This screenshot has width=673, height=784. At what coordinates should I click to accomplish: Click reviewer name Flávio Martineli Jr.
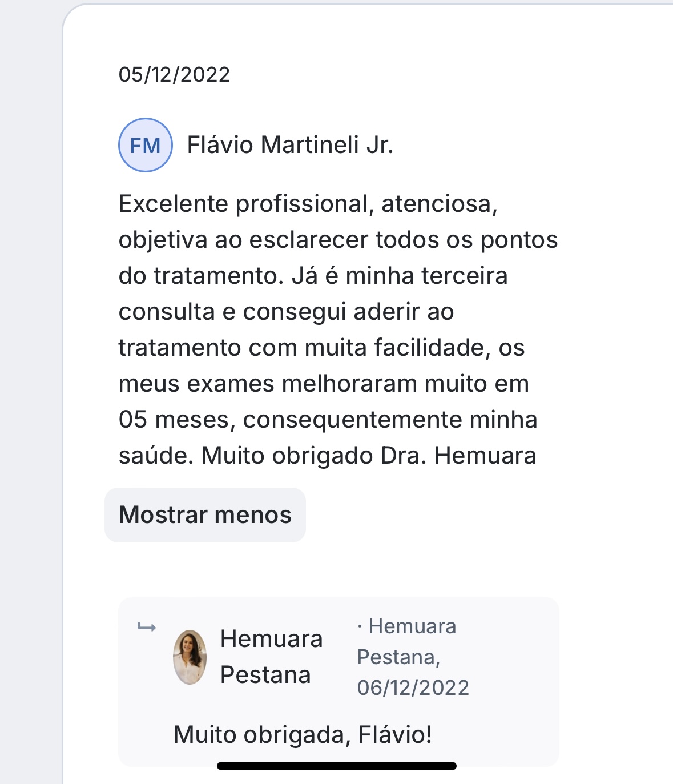pyautogui.click(x=290, y=145)
